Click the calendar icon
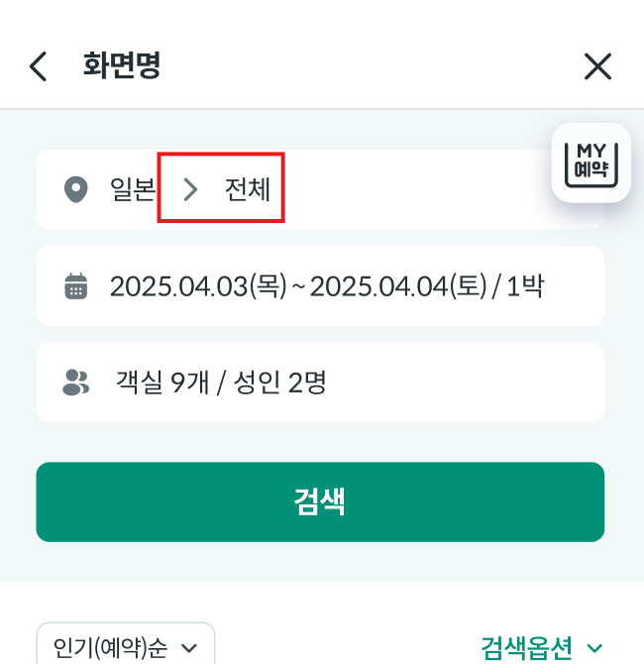The height and width of the screenshot is (664, 644). (75, 286)
